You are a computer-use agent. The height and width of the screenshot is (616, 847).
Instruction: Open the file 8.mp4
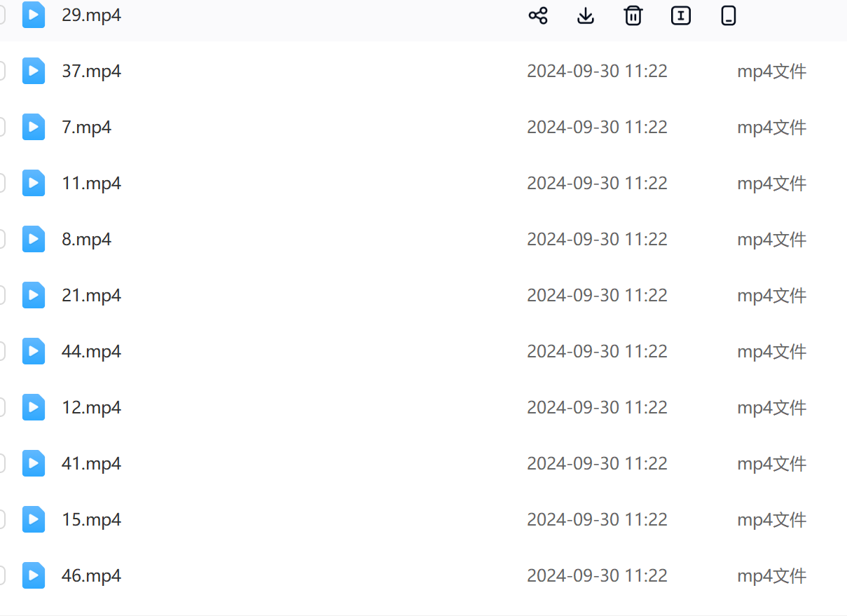coord(86,239)
